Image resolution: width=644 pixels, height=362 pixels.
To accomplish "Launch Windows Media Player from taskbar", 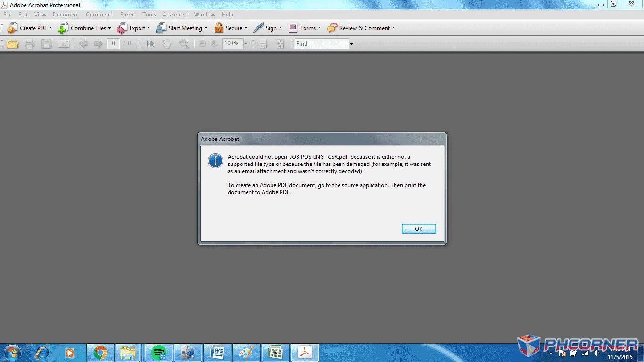I will pos(70,352).
